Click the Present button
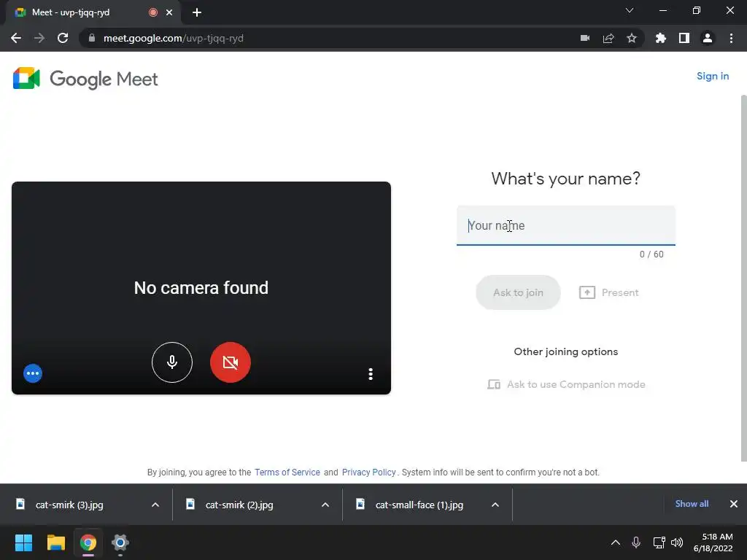Image resolution: width=747 pixels, height=560 pixels. click(608, 292)
